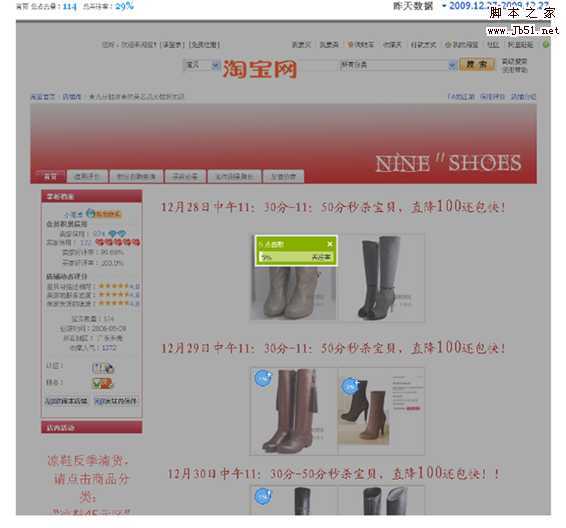566x528 pixels.
Task: Open the gray suede boots thumbnail under popup
Action: pos(293,292)
